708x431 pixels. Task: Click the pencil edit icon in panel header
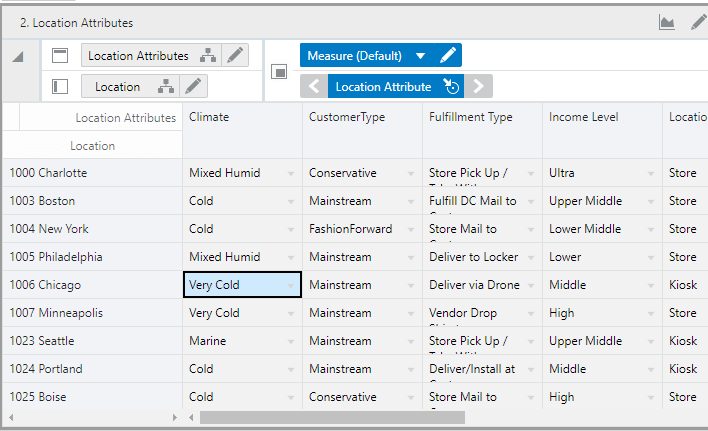699,22
